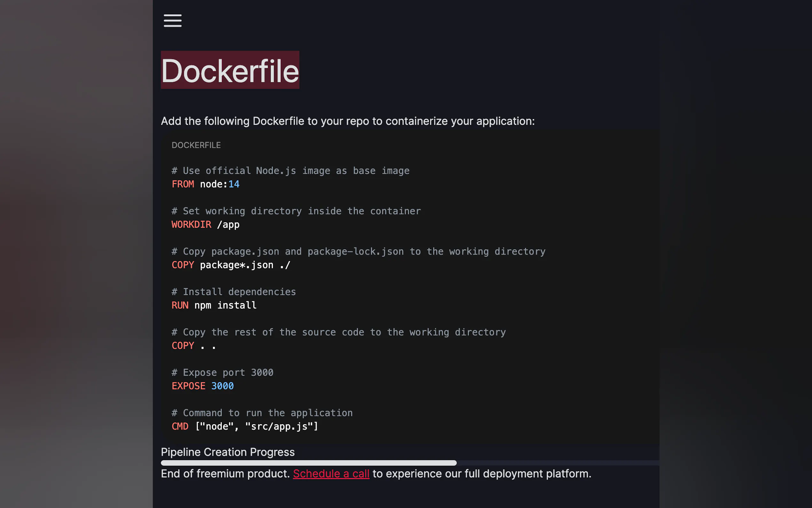Click the package*.json text in COPY line
The width and height of the screenshot is (812, 508).
[237, 265]
